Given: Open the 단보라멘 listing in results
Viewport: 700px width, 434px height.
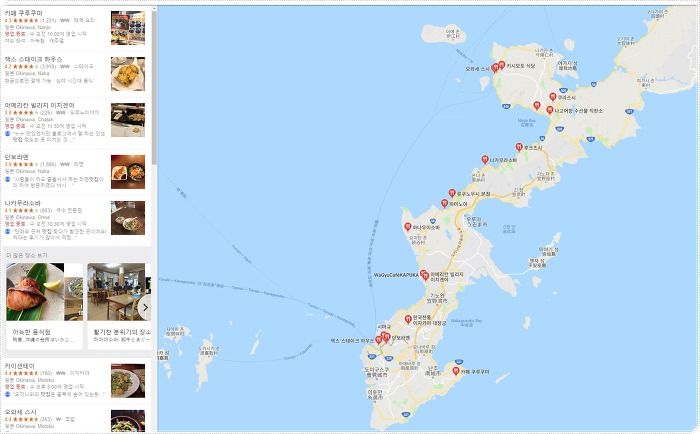Looking at the screenshot, I should 75,172.
